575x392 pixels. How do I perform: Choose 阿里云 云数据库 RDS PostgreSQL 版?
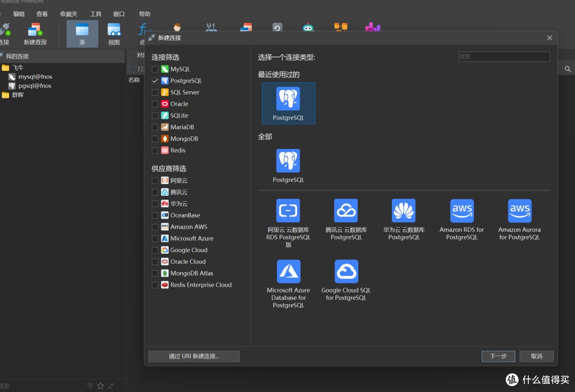(x=288, y=223)
